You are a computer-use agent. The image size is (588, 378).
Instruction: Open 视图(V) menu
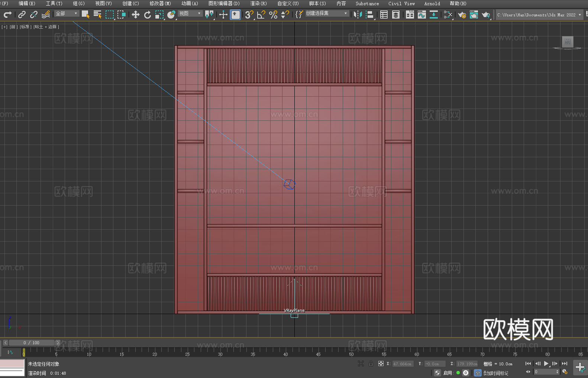click(x=103, y=3)
